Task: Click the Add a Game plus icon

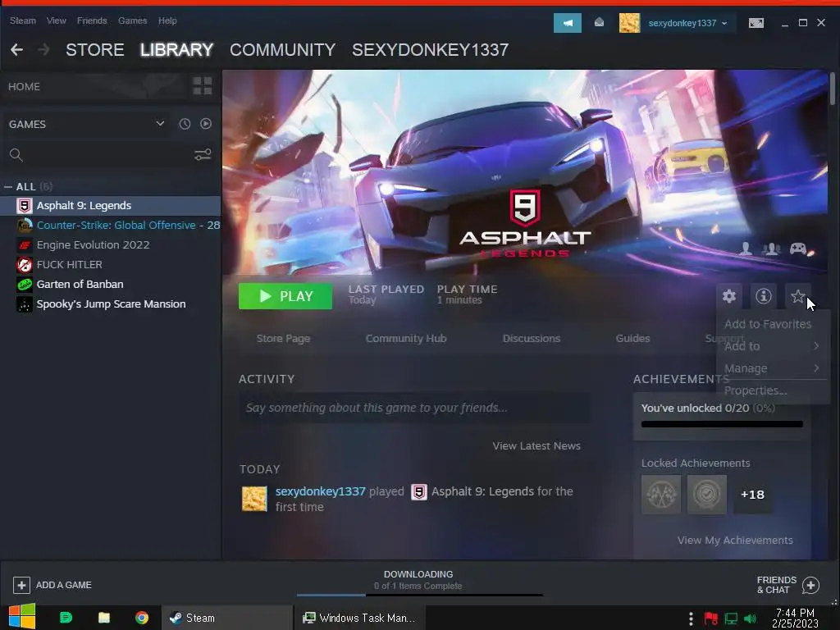Action: [21, 585]
